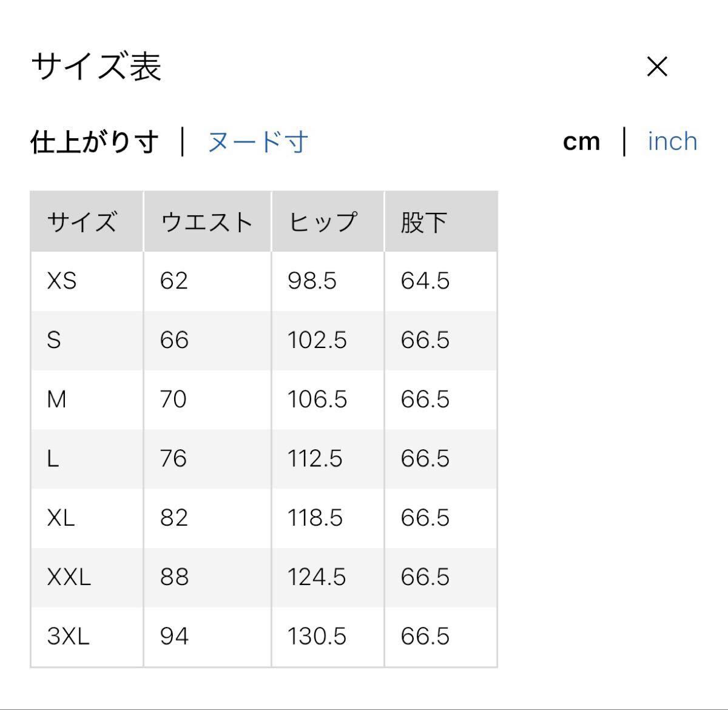Click the サイズ column header

pos(81,222)
